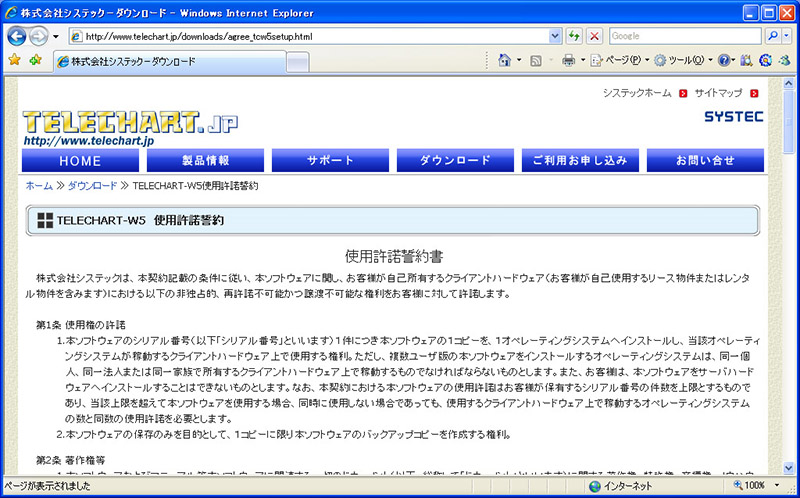
Task: Expand the Print dropdown arrow
Action: (x=583, y=60)
